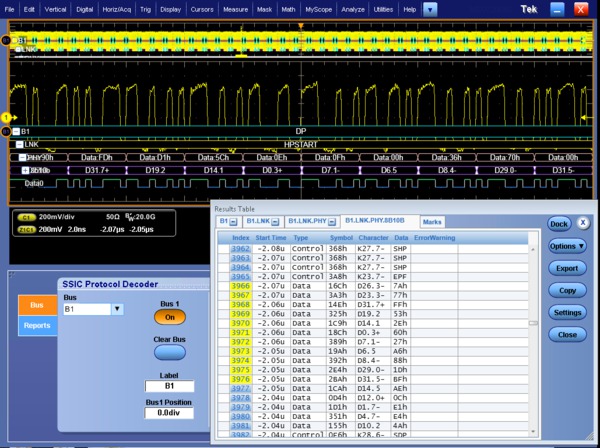
Task: Select the Reports side tab
Action: (37, 325)
